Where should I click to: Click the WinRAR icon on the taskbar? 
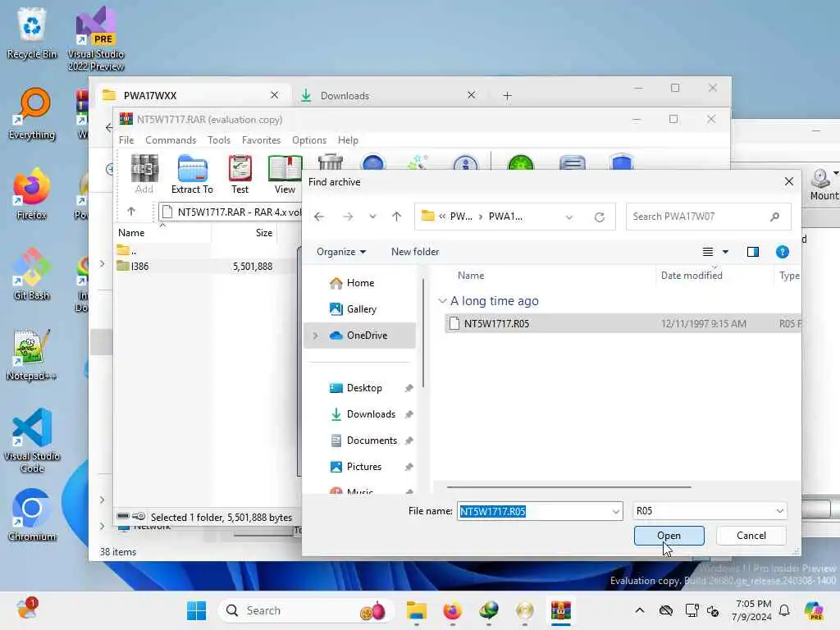[x=561, y=610]
